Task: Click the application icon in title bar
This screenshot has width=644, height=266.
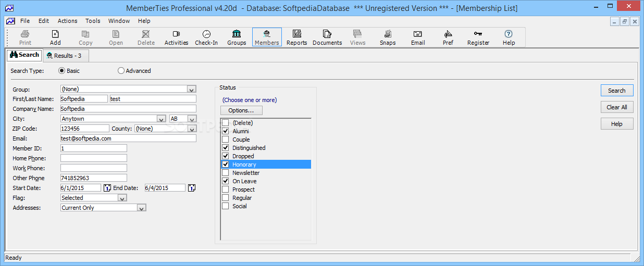Action: coord(8,8)
